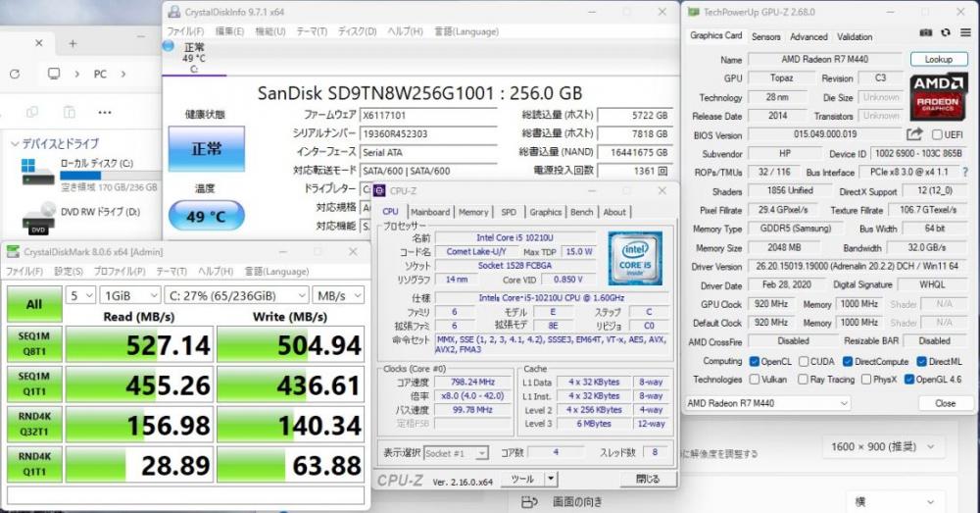Click the AMD Radeon Graphics logo
This screenshot has width=980, height=513.
938,96
